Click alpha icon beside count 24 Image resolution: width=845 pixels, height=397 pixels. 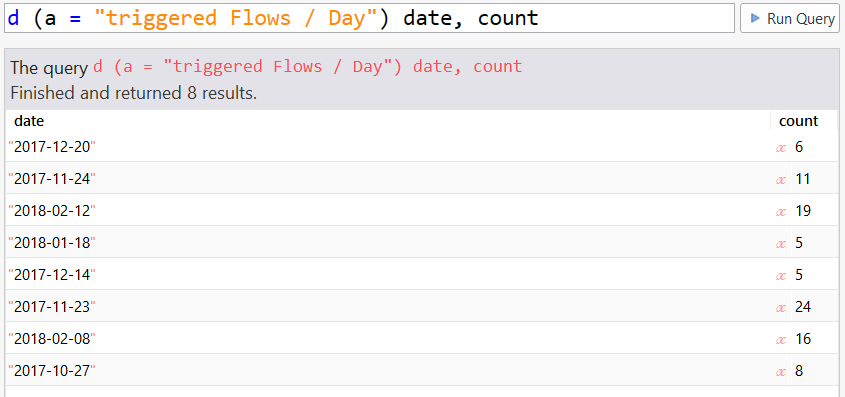tap(781, 308)
